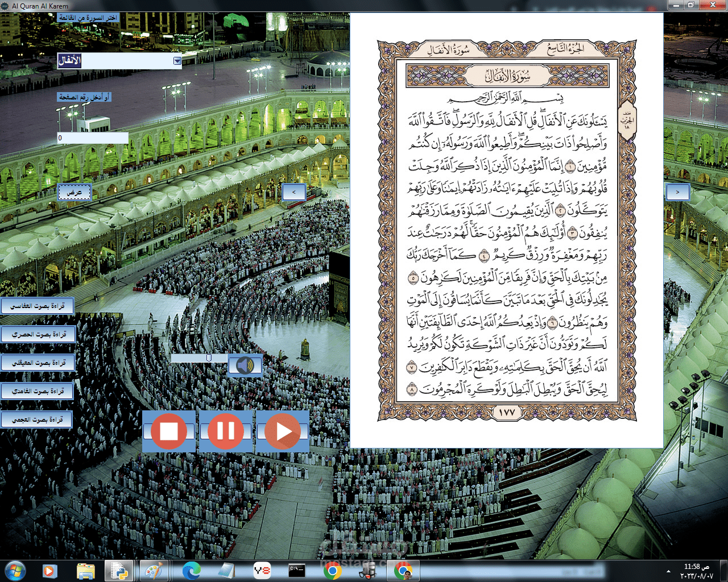Mute audio with the speaker icon
Screen dimensions: 728x582
pyautogui.click(x=245, y=365)
